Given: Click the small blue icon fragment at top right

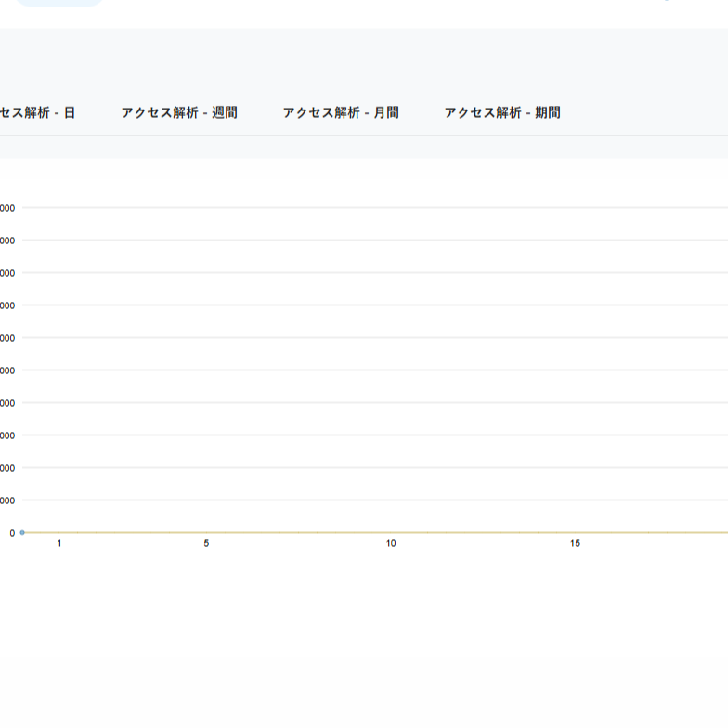Looking at the screenshot, I should point(667,0).
